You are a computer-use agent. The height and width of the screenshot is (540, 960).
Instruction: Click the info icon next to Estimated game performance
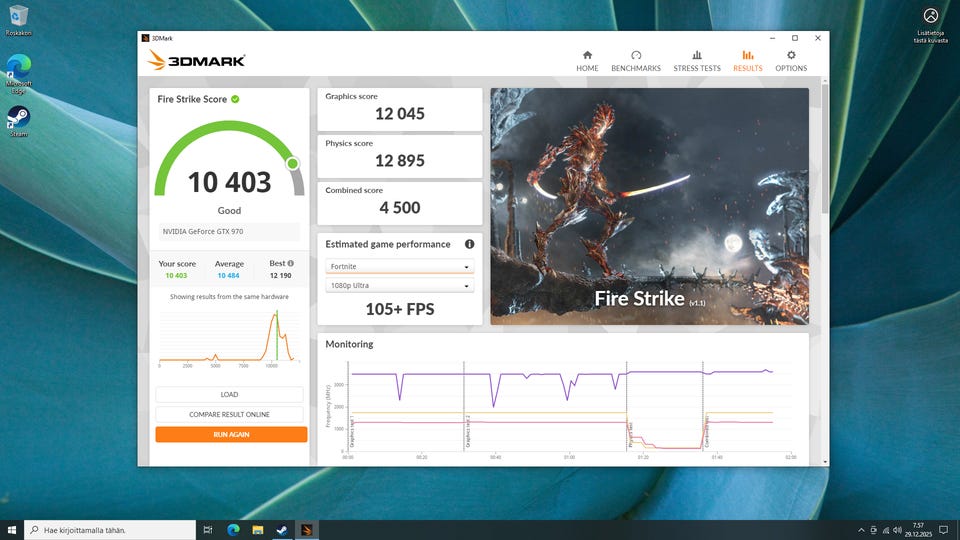(x=470, y=244)
